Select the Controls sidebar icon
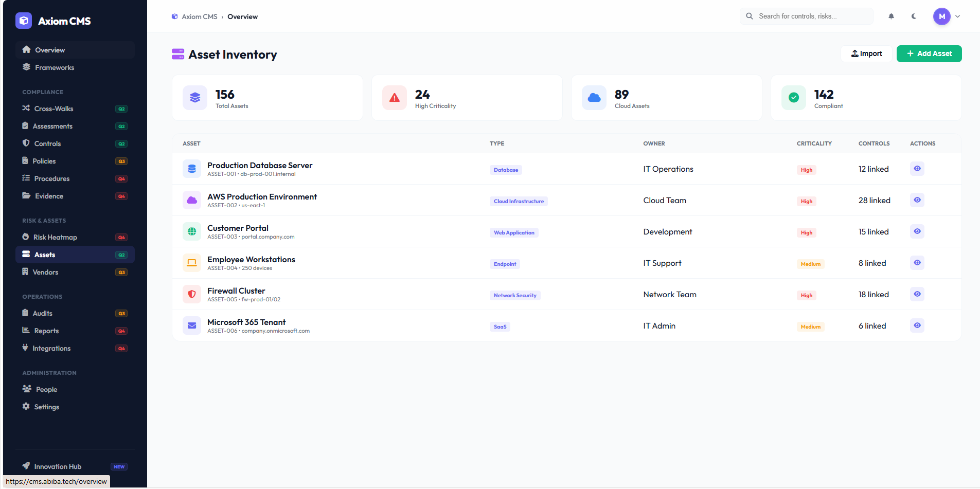 26,143
